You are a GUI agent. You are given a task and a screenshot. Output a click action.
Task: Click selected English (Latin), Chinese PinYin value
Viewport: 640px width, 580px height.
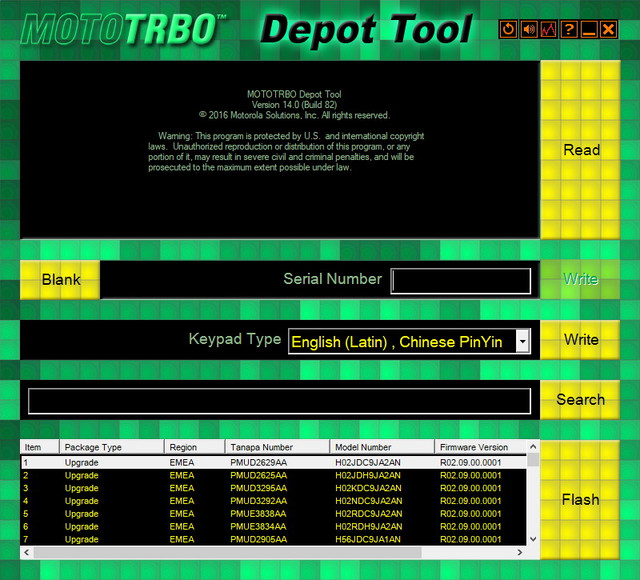click(397, 342)
